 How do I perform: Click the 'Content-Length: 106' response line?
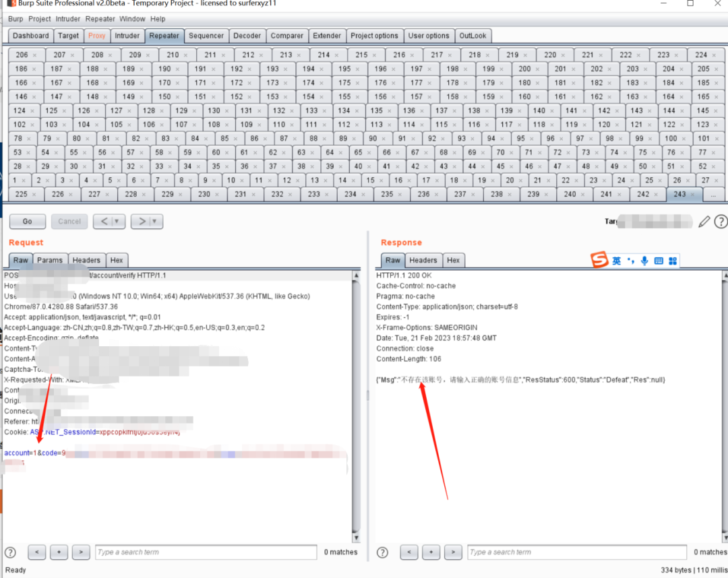(408, 359)
